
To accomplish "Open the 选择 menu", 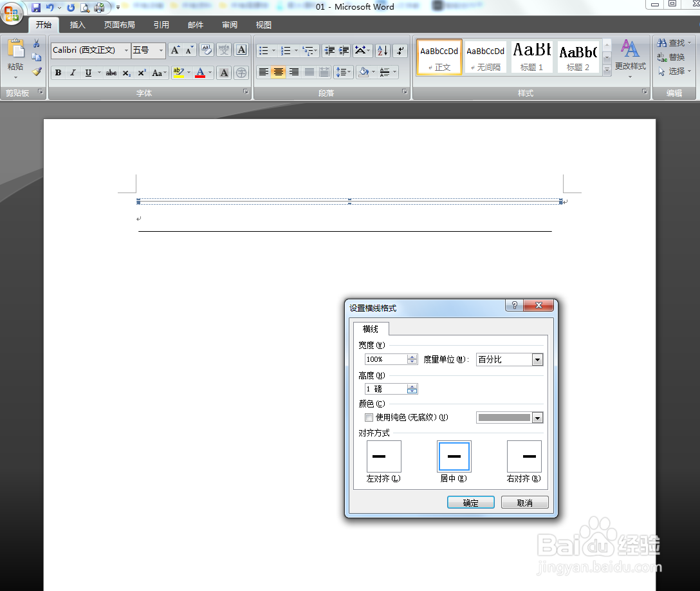I will tap(674, 71).
